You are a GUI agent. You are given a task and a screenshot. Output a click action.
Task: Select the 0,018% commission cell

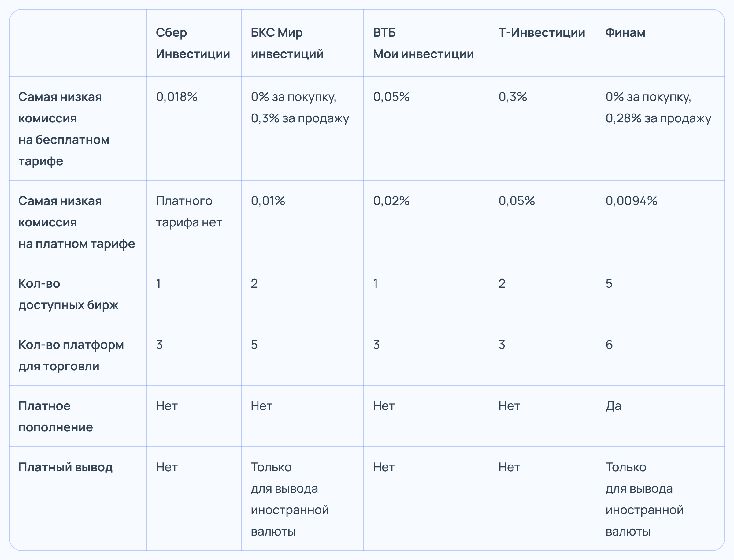(176, 97)
